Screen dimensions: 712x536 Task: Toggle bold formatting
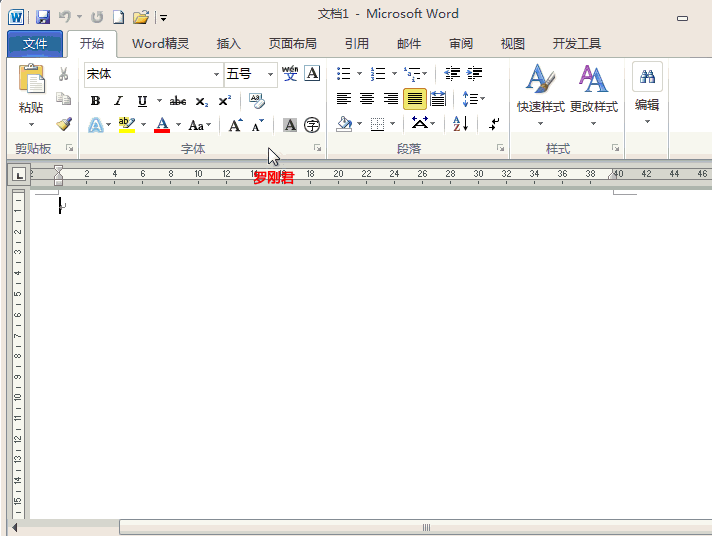[95, 100]
